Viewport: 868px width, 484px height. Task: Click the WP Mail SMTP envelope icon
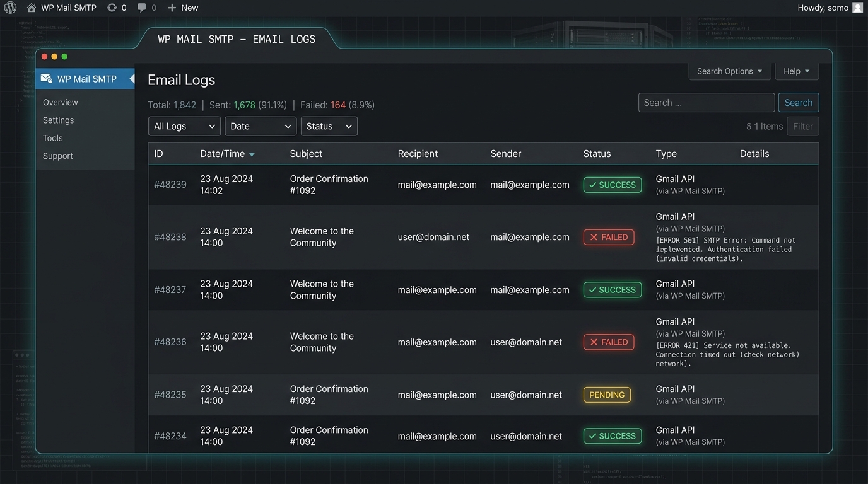tap(46, 79)
